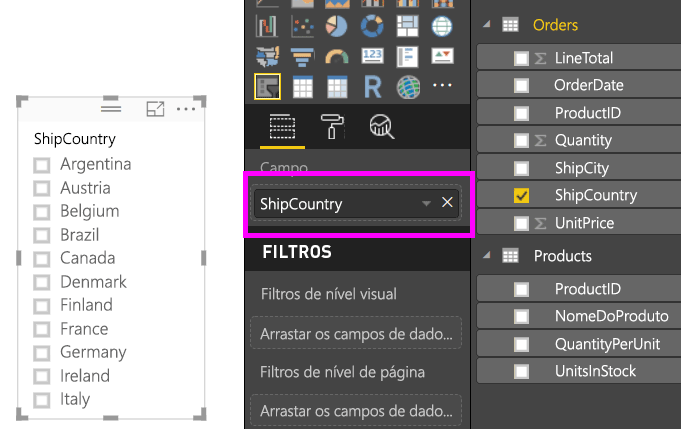Image resolution: width=681 pixels, height=429 pixels.
Task: Tick the Italy slicer checkbox
Action: [x=42, y=400]
